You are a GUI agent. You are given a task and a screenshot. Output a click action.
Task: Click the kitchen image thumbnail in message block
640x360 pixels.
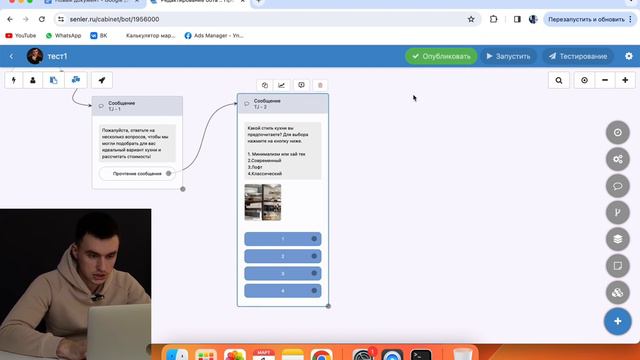[263, 202]
